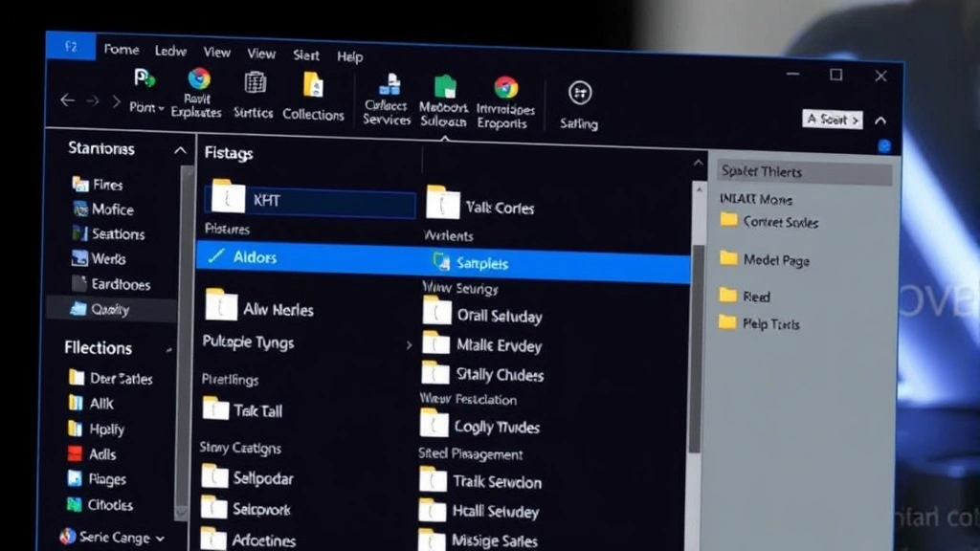Open the Help menu
Viewport: 980px width, 551px height.
(349, 56)
